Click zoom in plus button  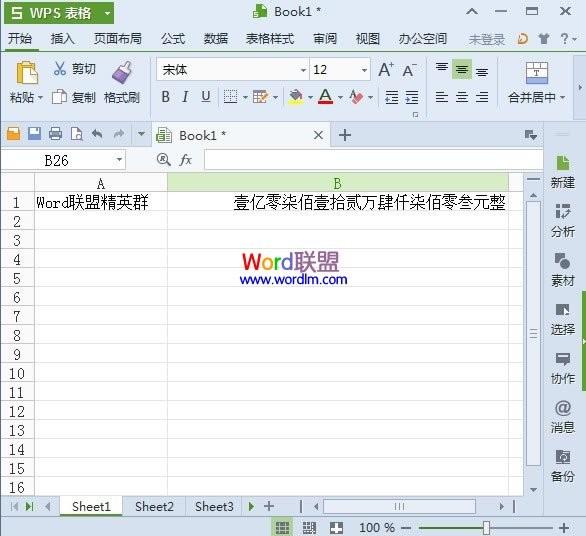(x=564, y=528)
